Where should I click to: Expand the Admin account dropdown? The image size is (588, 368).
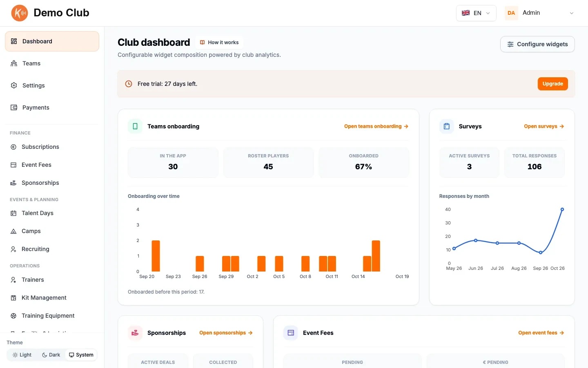[540, 13]
